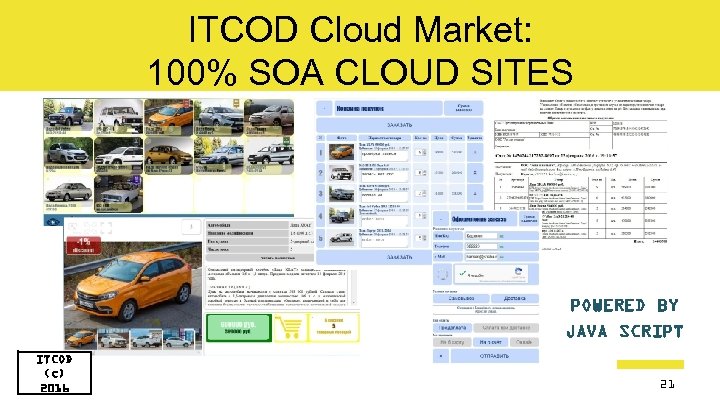The width and height of the screenshot is (720, 405).
Task: Select the 'На б/карту' payment method
Action: [452, 342]
